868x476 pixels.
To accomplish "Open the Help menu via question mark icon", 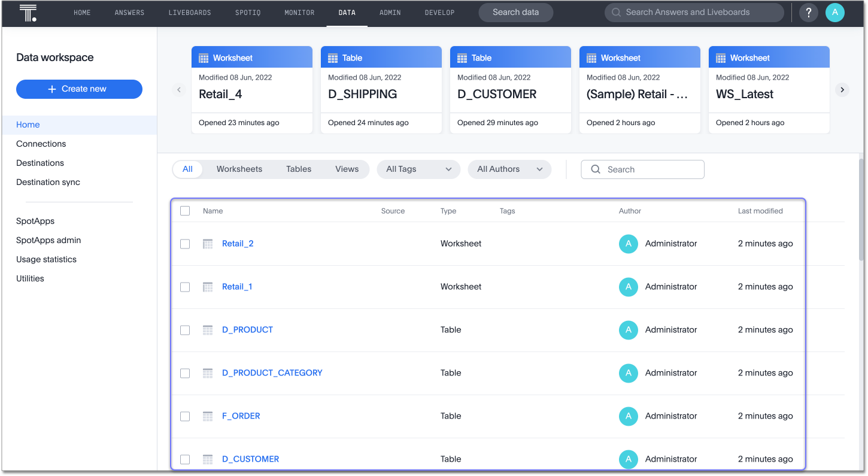I will [x=808, y=12].
